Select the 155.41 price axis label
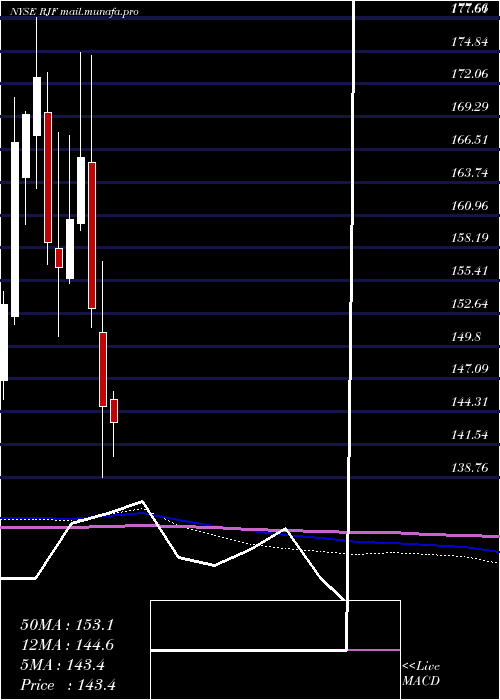This screenshot has width=500, height=700. [x=470, y=271]
